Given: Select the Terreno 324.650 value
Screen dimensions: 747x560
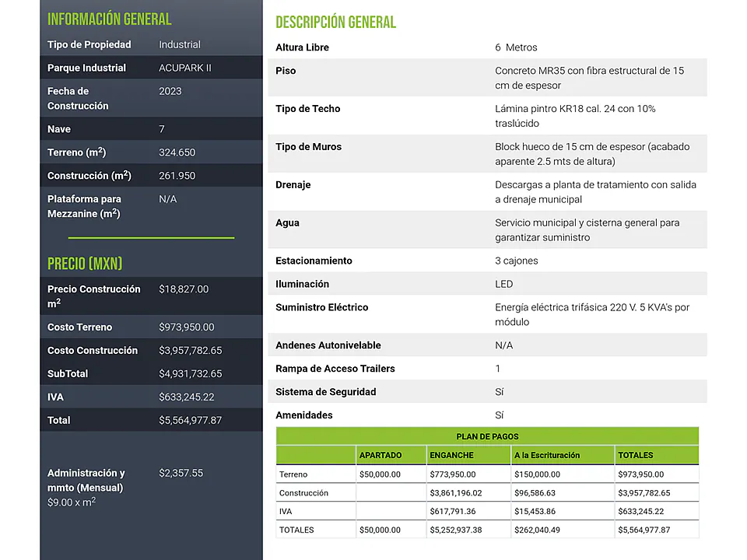Looking at the screenshot, I should (x=177, y=152).
